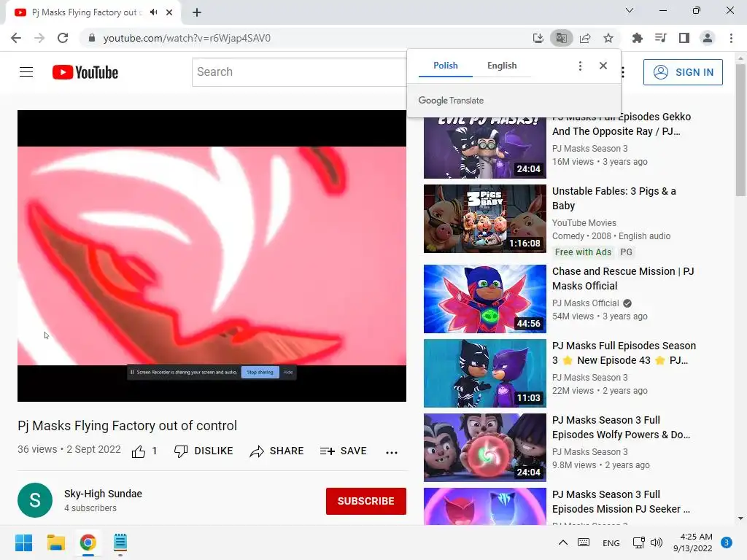Open notification badge showing 3
Viewport: 747px width, 560px height.
click(727, 542)
